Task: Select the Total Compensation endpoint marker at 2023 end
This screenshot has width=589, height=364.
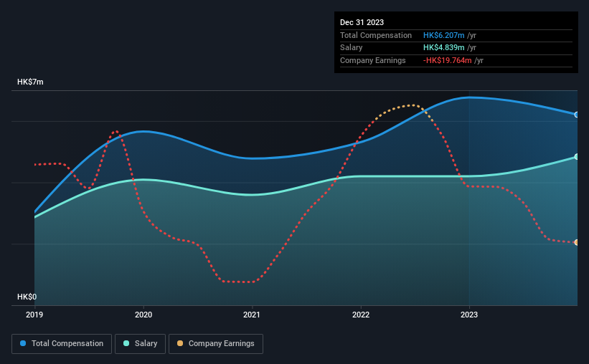Action: click(x=576, y=115)
